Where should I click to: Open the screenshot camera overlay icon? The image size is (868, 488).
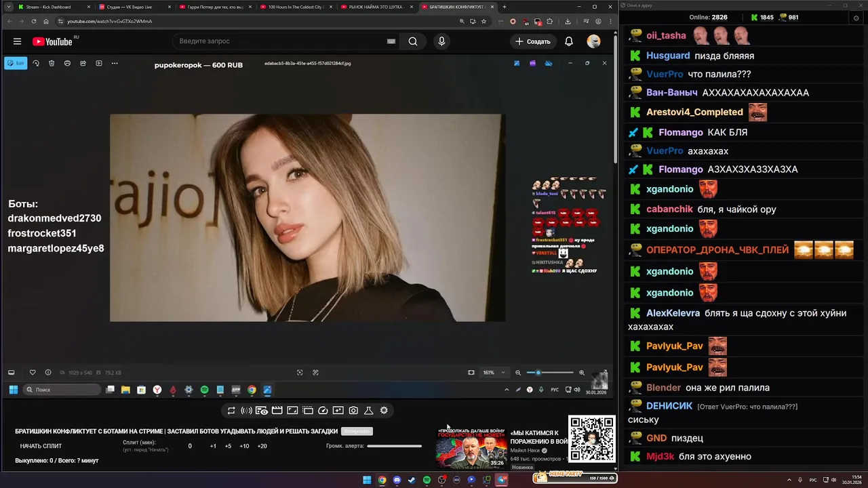[353, 410]
